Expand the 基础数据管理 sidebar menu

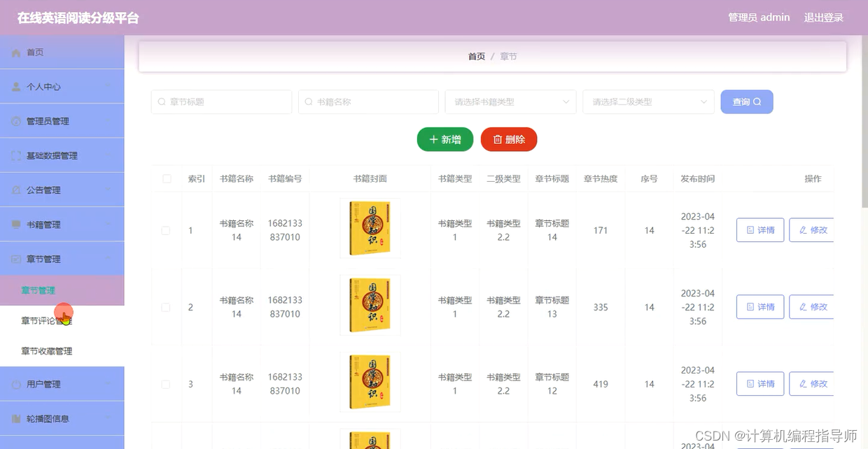pos(62,156)
